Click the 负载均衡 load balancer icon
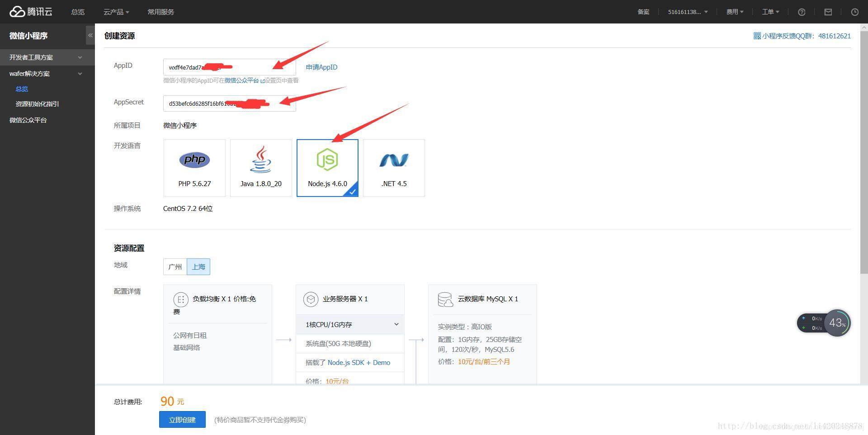Screen dimensions: 868x435 pyautogui.click(x=180, y=299)
